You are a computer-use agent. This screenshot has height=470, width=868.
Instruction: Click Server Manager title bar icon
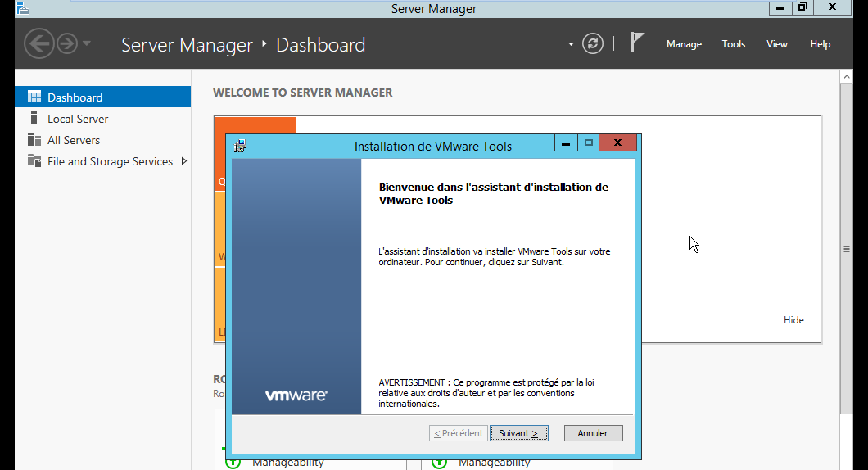pos(22,8)
